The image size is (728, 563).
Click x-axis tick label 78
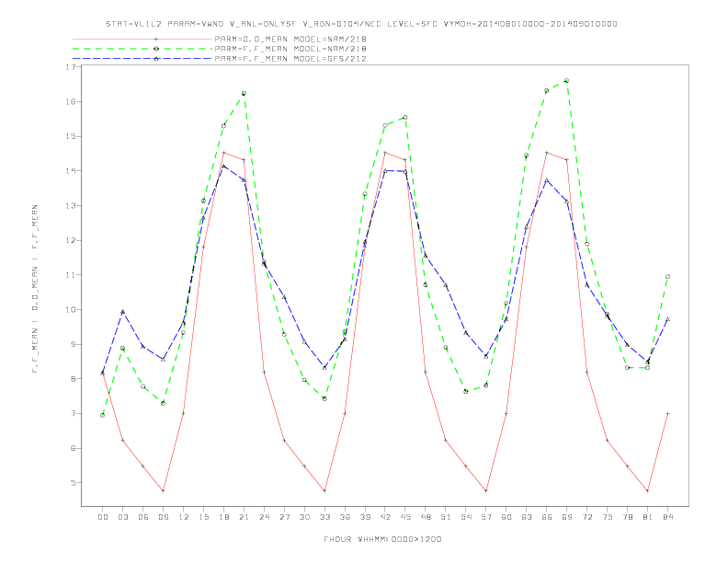point(627,517)
